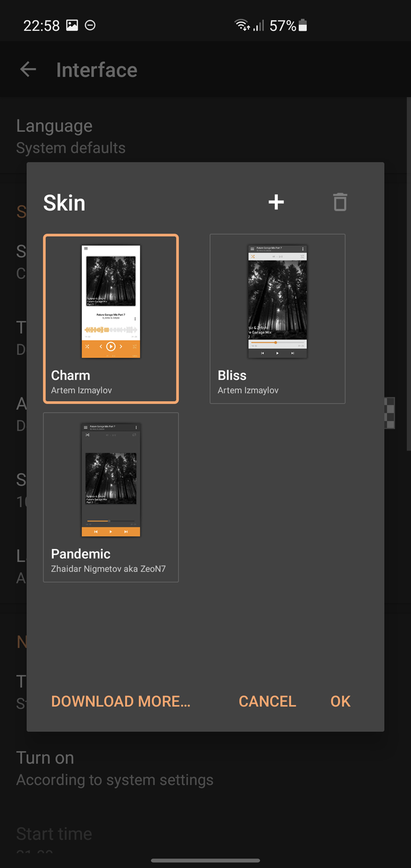This screenshot has width=411, height=868.
Task: Cancel the skin dialog
Action: pos(267,701)
